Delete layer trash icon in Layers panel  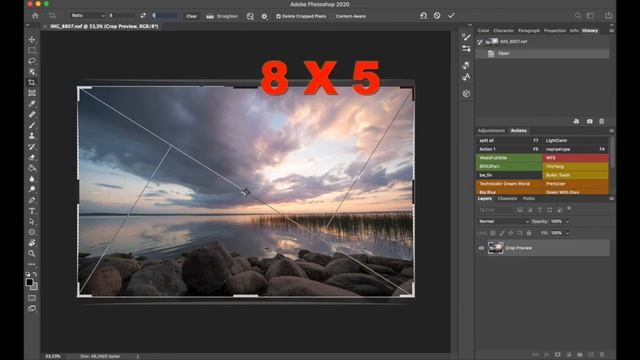click(602, 355)
